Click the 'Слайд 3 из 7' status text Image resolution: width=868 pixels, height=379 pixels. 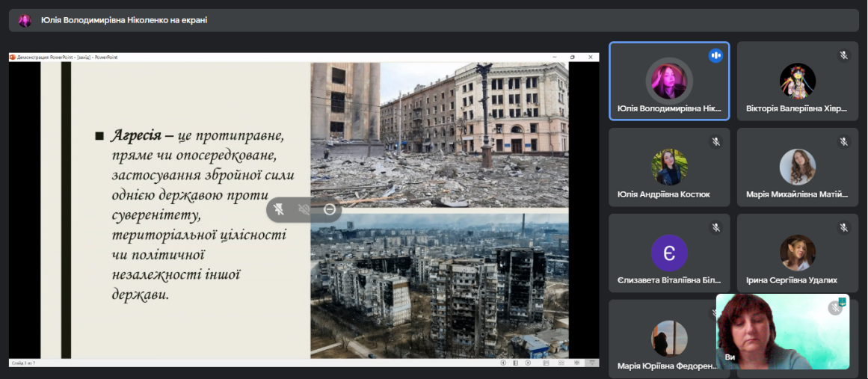click(23, 363)
